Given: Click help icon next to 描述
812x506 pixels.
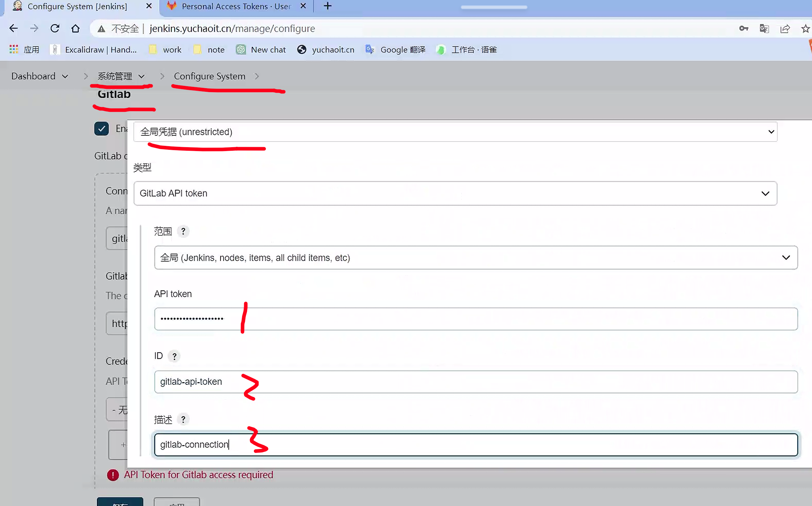Looking at the screenshot, I should click(183, 419).
